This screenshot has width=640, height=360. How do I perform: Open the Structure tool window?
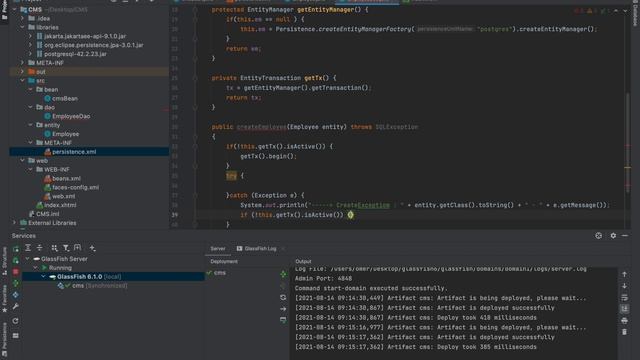[4, 261]
